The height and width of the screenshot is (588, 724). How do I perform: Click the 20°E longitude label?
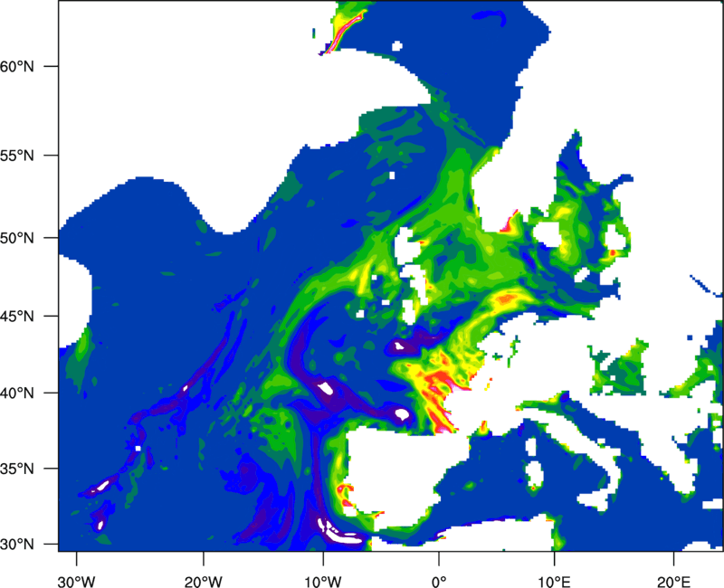(x=673, y=582)
